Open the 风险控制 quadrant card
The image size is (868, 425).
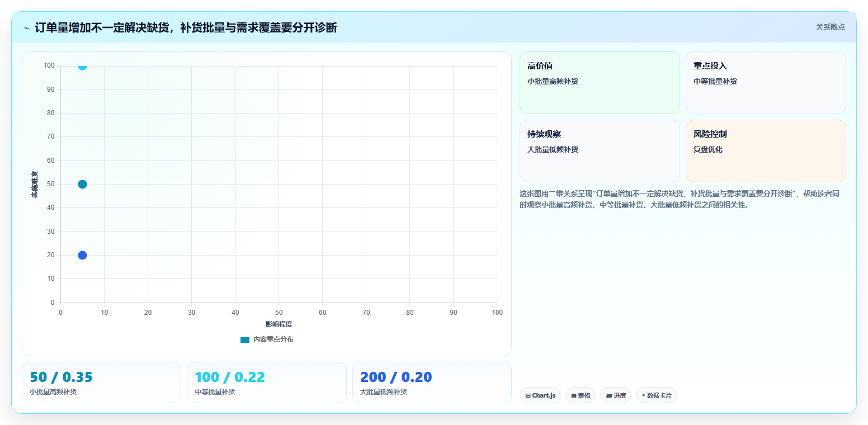pos(766,151)
